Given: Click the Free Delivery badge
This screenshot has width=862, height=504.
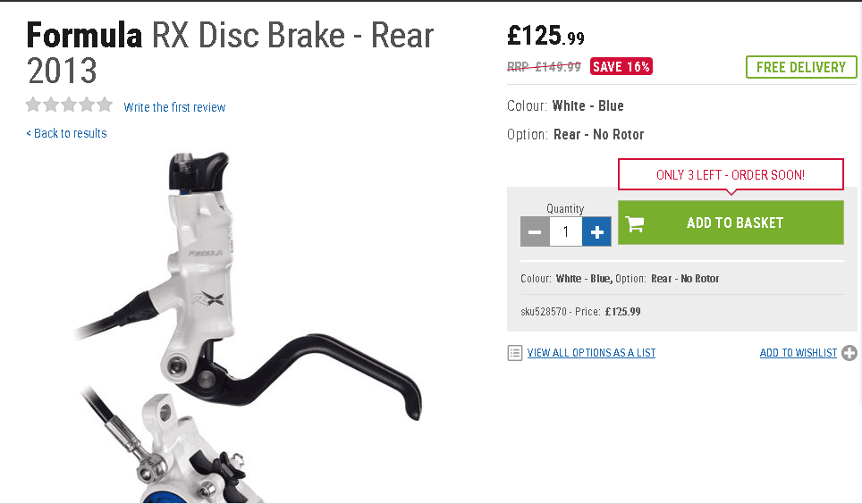Looking at the screenshot, I should [x=801, y=67].
